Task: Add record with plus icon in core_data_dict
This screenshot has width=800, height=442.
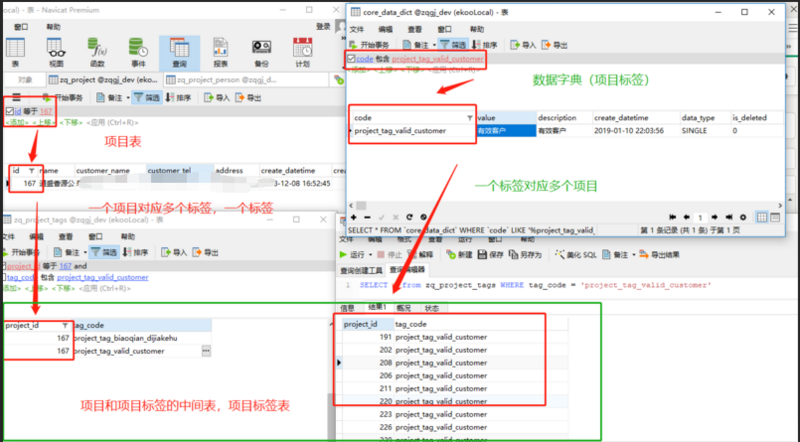Action: coord(354,217)
